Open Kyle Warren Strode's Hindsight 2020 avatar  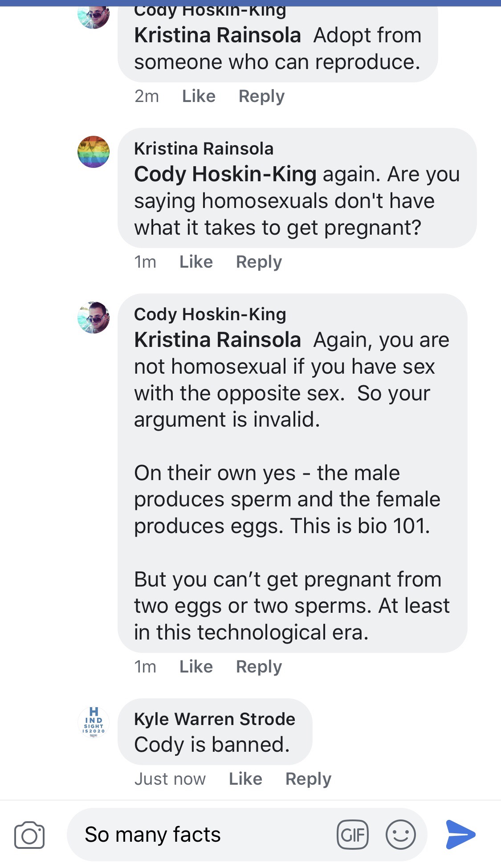94,722
